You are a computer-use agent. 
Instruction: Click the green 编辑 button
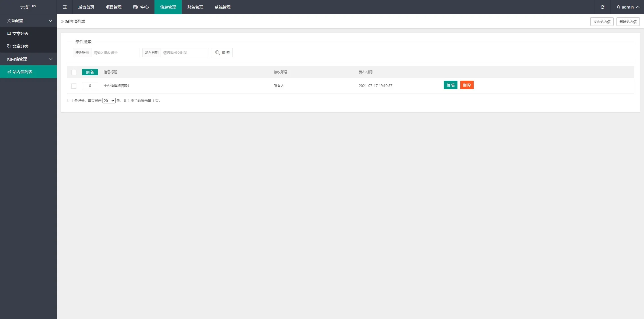[450, 85]
